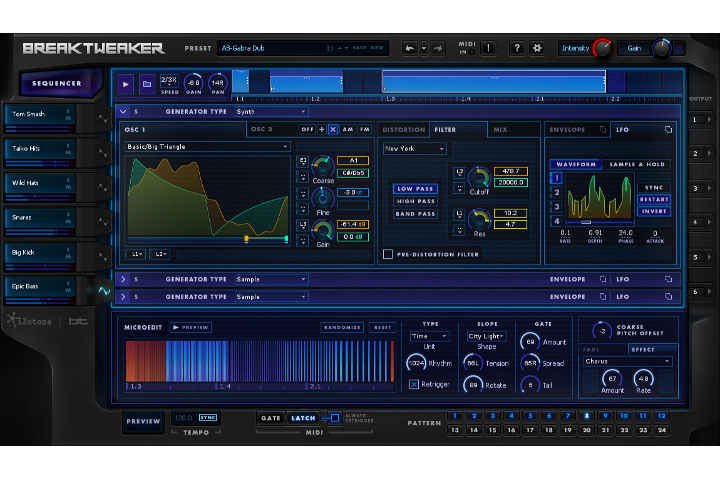
Task: Open the New York filter type dropdown
Action: (x=414, y=148)
